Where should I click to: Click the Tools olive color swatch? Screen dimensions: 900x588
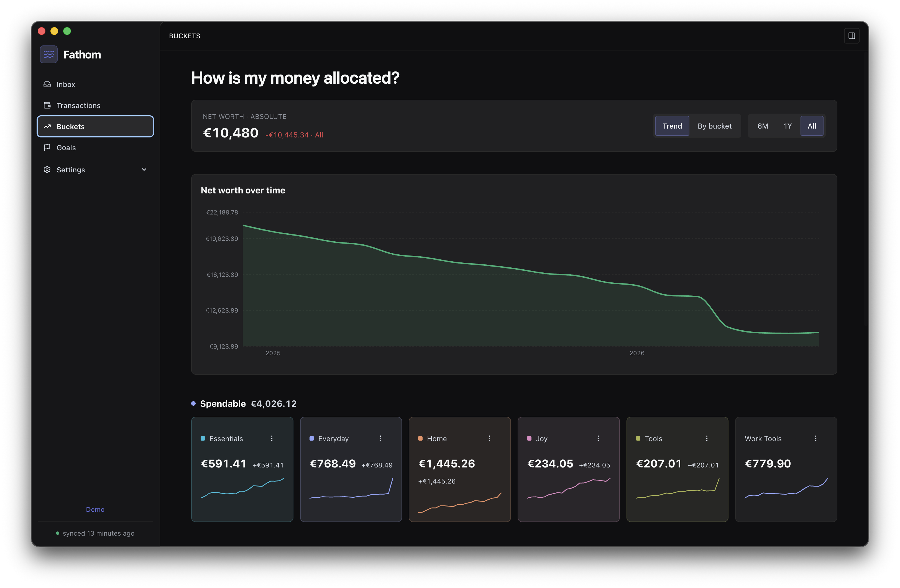(638, 438)
